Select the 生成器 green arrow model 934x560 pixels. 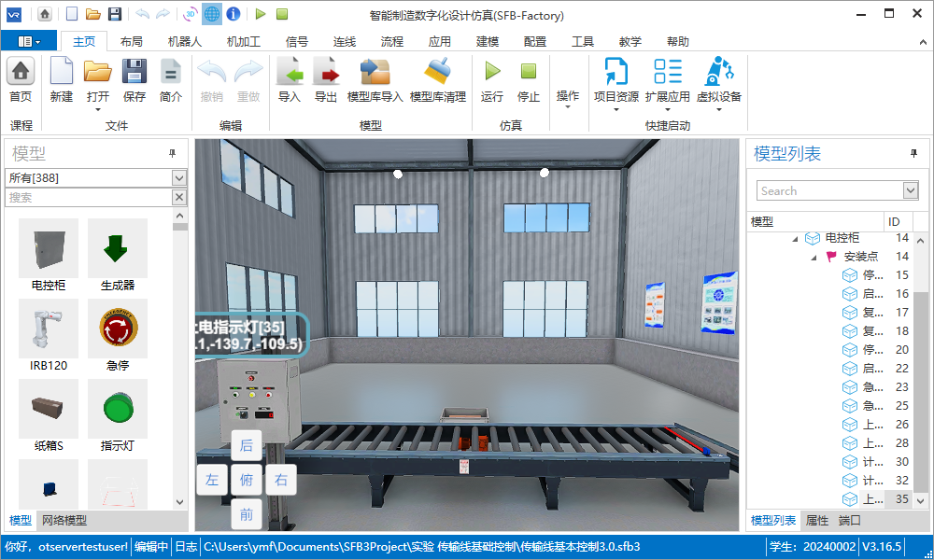(x=118, y=248)
